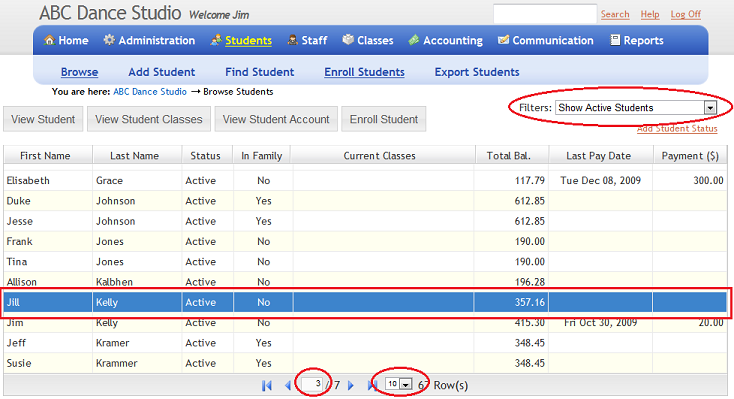
Task: Open the Students menu
Action: (x=248, y=41)
